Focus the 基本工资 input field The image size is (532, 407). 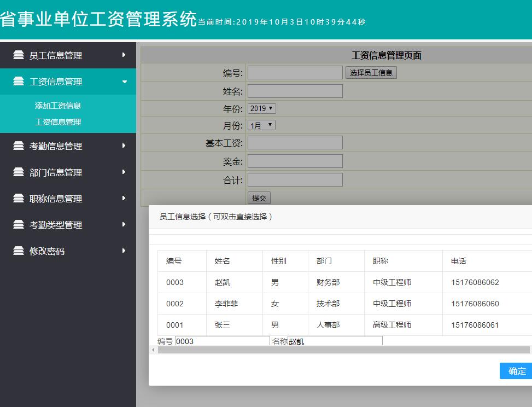coord(295,143)
